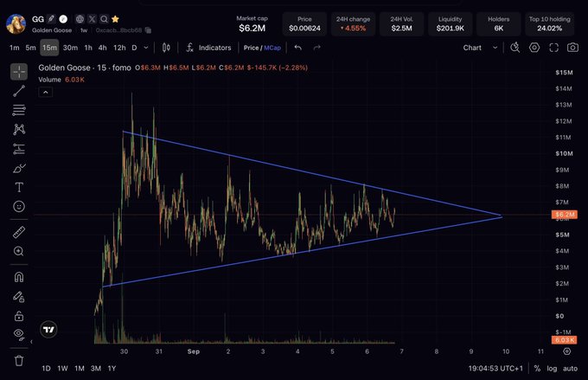Open timezone menu at 19:04:53 UTC+1
The height and width of the screenshot is (380, 588).
(495, 369)
